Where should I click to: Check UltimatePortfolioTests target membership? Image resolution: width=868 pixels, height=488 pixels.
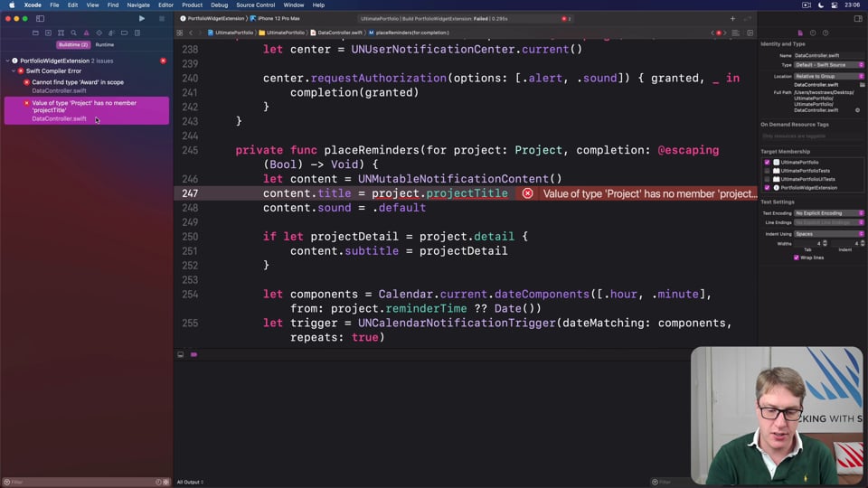(767, 171)
